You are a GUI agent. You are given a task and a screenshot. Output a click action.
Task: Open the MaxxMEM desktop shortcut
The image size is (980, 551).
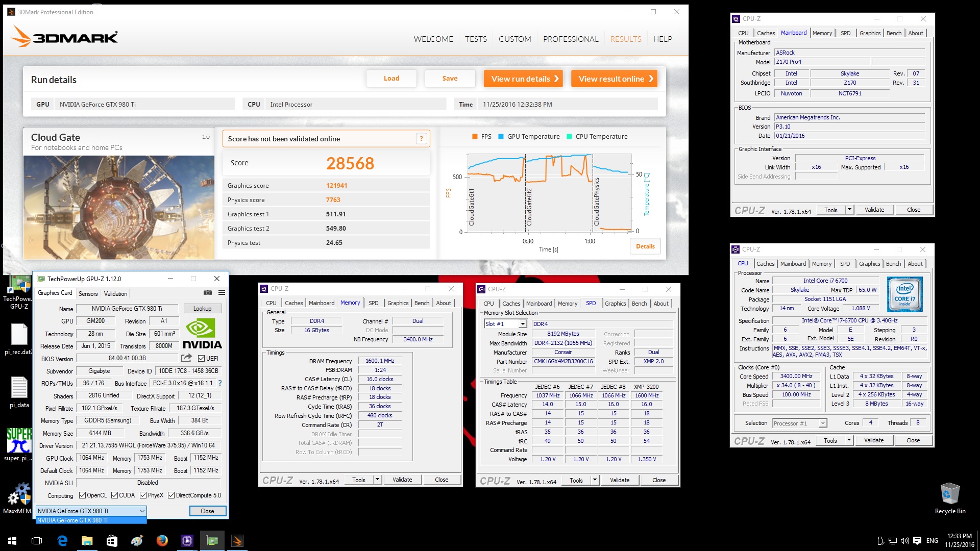click(x=19, y=498)
